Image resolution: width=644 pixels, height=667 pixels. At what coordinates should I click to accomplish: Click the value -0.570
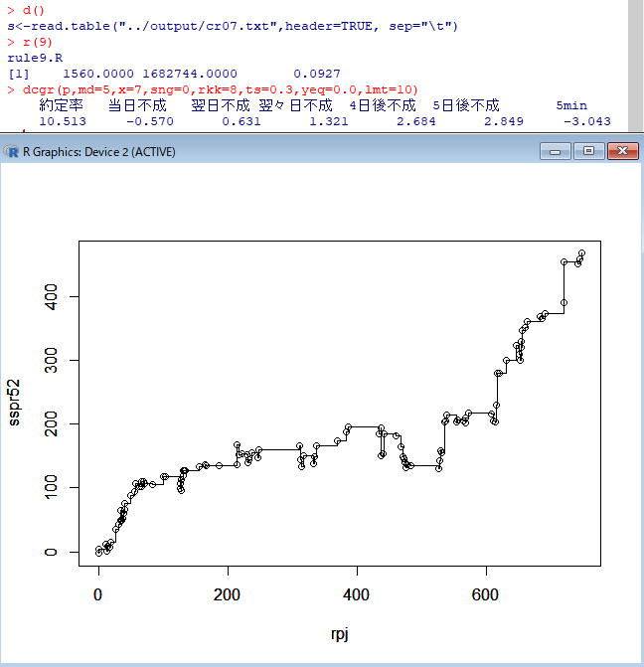pos(150,121)
